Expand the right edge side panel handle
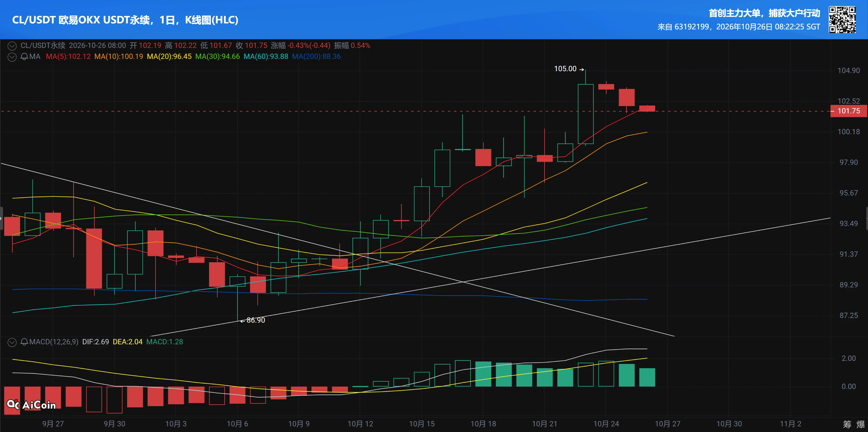Image resolution: width=868 pixels, height=432 pixels. pyautogui.click(x=867, y=218)
